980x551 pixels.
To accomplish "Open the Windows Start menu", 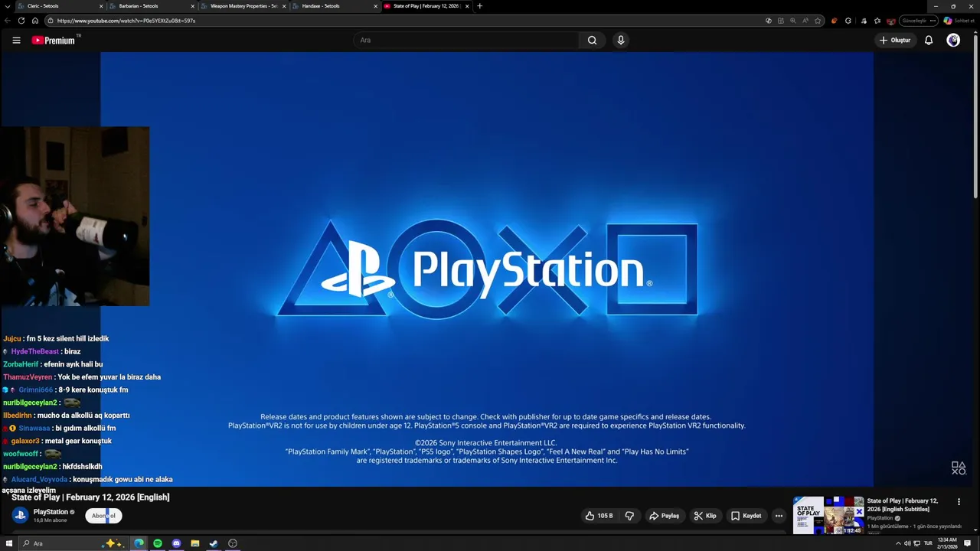I will pyautogui.click(x=9, y=543).
